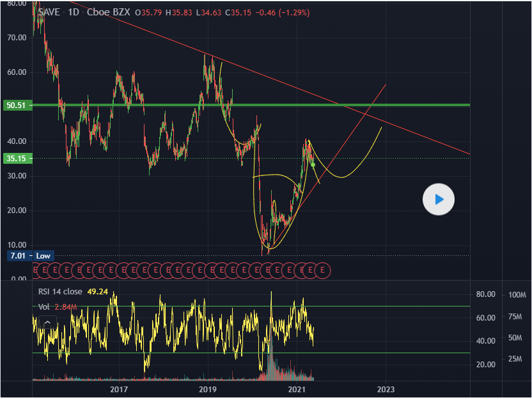Click the RSI value 49.24
The width and height of the screenshot is (532, 398).
[x=97, y=292]
